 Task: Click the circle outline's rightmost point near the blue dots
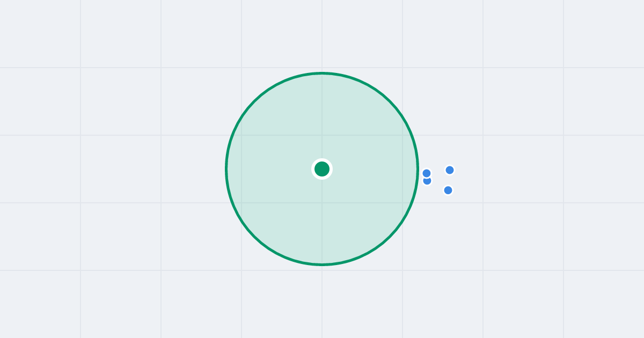coord(418,169)
